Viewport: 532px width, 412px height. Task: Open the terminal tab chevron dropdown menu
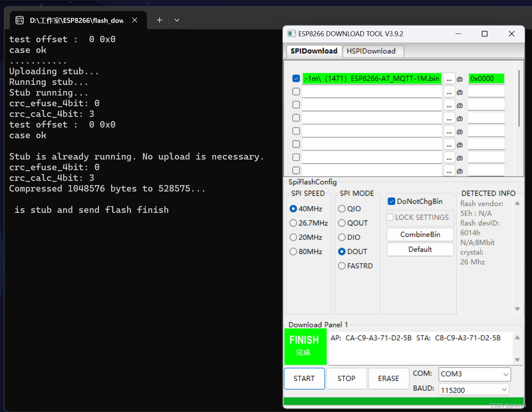click(177, 20)
